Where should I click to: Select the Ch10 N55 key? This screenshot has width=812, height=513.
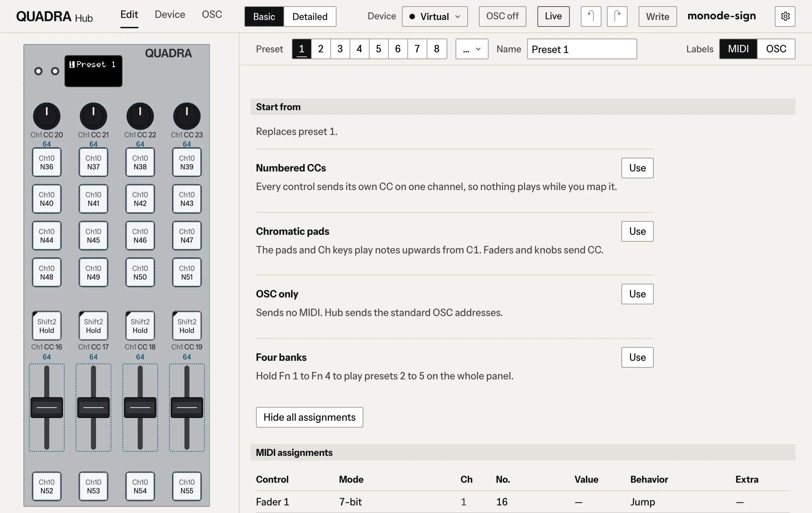(x=187, y=486)
